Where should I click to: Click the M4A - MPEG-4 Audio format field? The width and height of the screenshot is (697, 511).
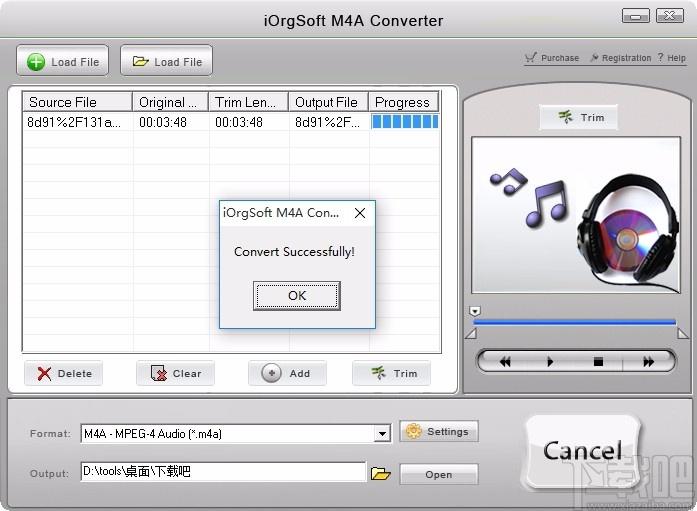[236, 433]
